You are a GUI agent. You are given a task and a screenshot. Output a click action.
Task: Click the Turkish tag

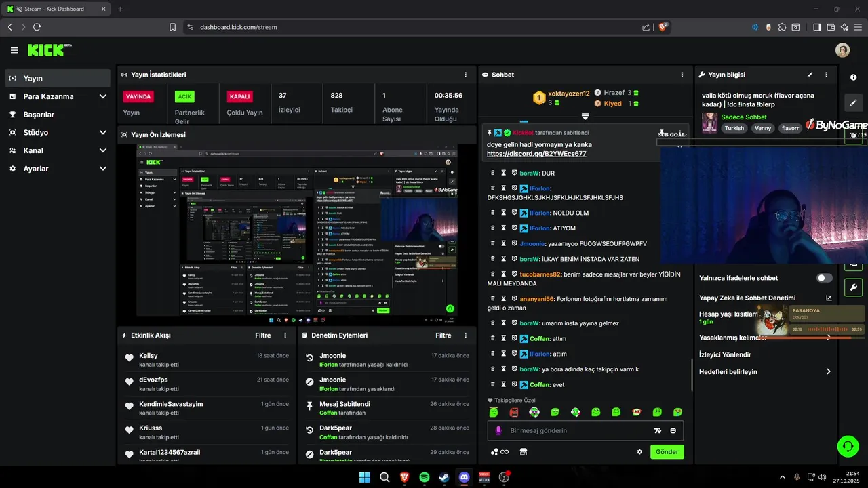click(x=734, y=128)
